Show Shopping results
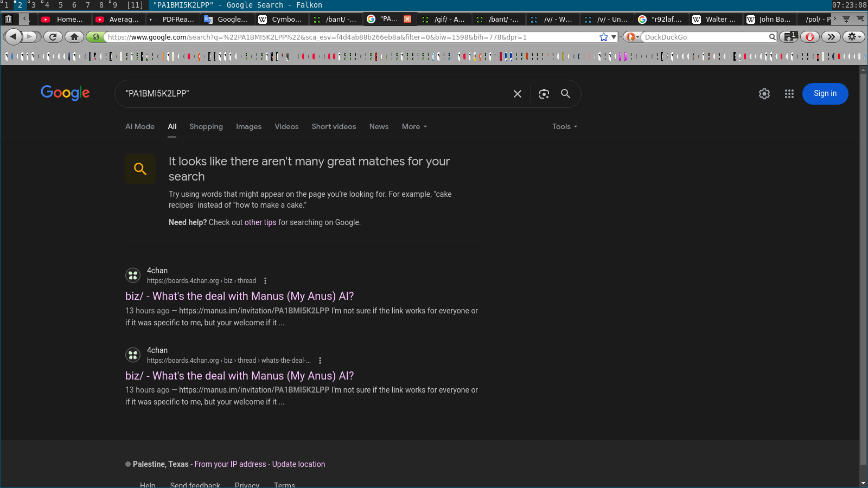868x488 pixels. [x=206, y=126]
